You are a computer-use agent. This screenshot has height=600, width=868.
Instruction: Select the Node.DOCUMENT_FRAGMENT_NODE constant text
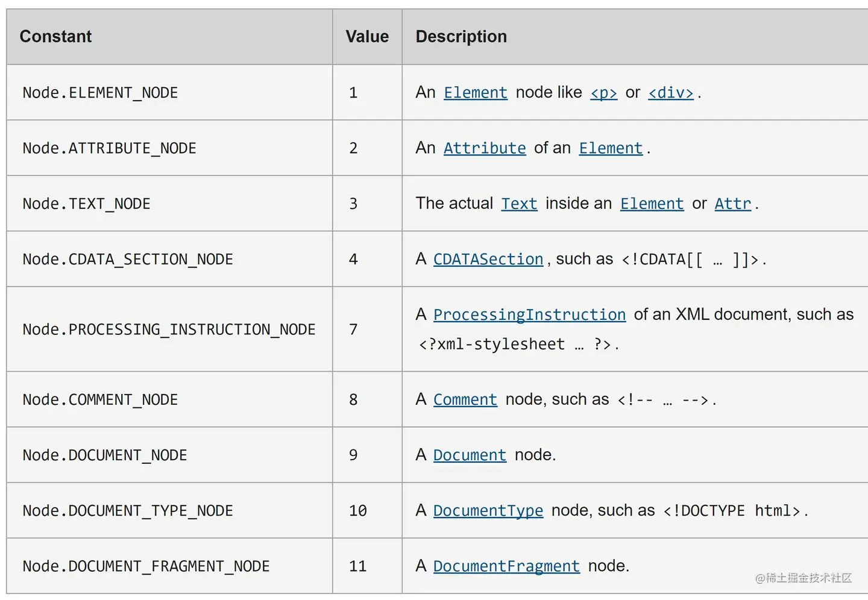146,566
